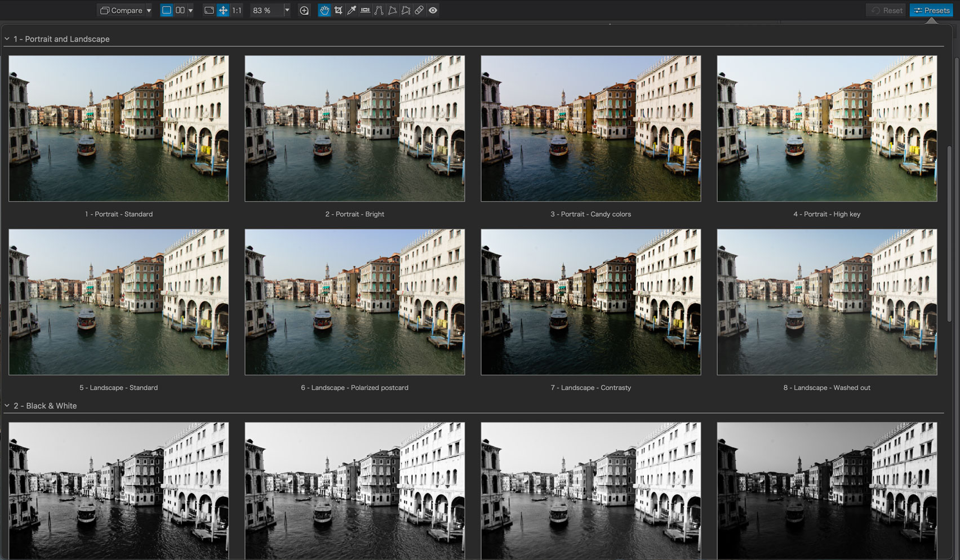
Task: Set zoom to 1:1 actual size
Action: click(x=237, y=10)
